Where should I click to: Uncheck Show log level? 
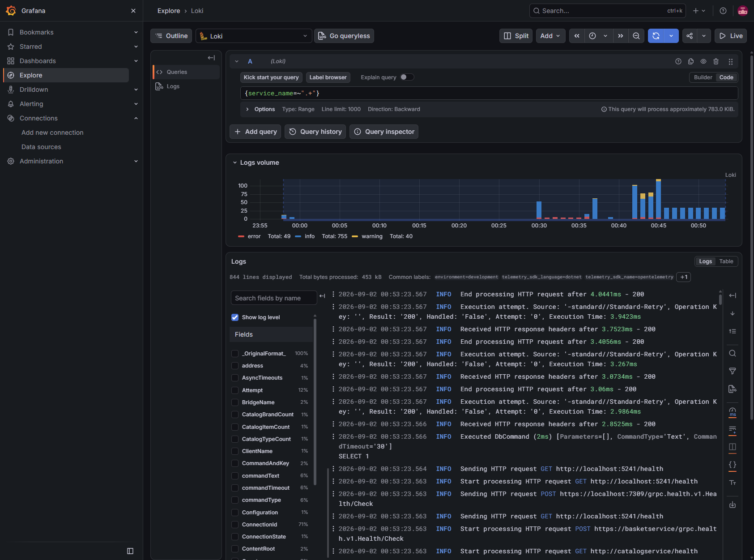[235, 317]
